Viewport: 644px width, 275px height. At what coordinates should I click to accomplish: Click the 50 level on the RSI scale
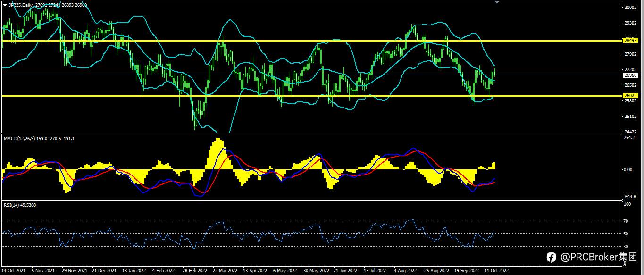[627, 233]
